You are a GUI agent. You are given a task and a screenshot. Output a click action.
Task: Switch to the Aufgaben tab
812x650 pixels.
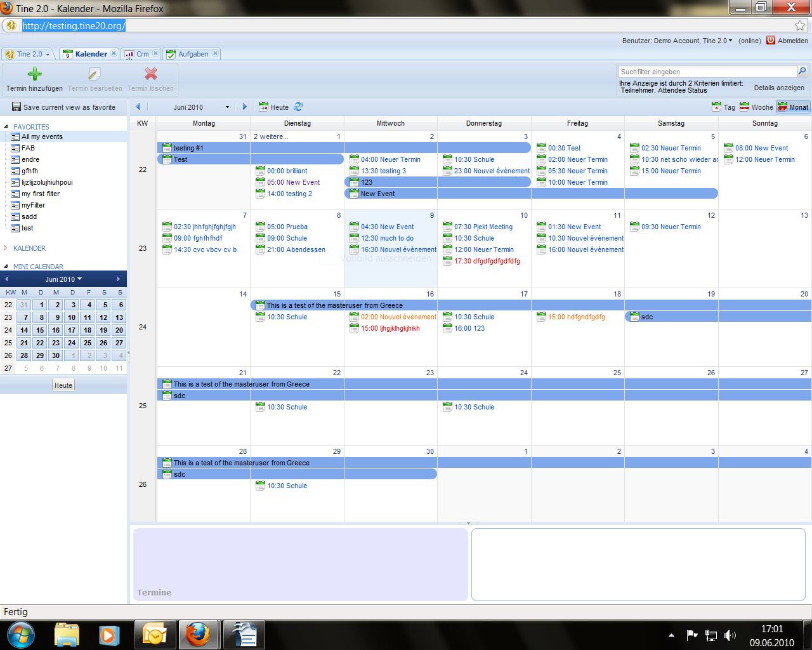pyautogui.click(x=193, y=54)
